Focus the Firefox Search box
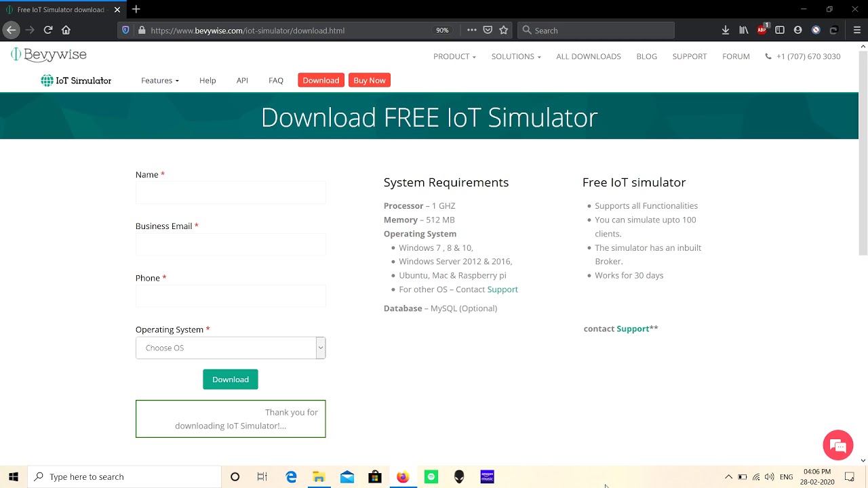Viewport: 868px width, 488px height. click(x=596, y=30)
